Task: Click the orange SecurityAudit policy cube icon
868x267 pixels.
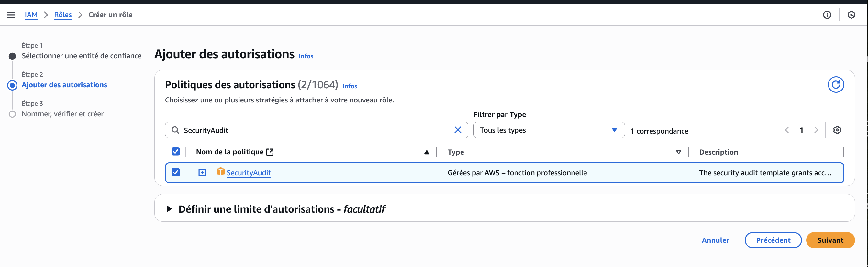Action: point(220,172)
